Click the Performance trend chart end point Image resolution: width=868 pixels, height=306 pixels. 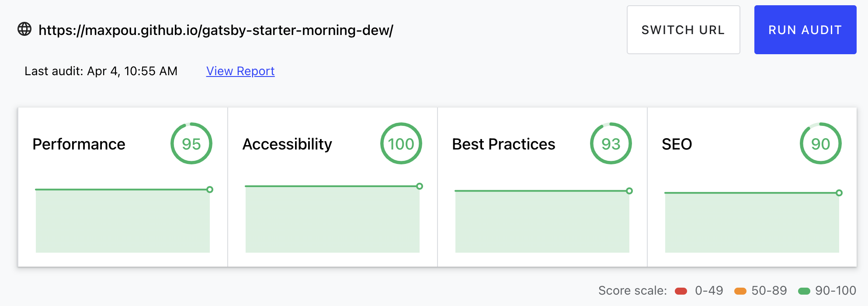tap(210, 190)
